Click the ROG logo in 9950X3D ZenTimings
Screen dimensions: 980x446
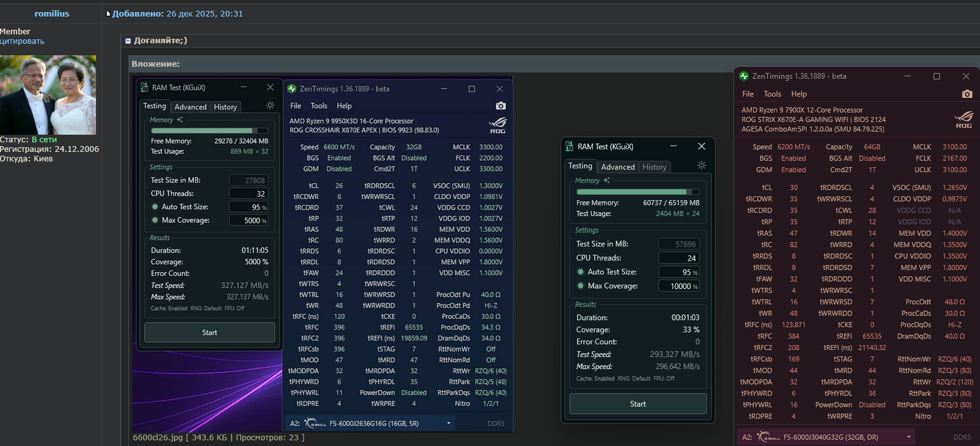(x=498, y=125)
